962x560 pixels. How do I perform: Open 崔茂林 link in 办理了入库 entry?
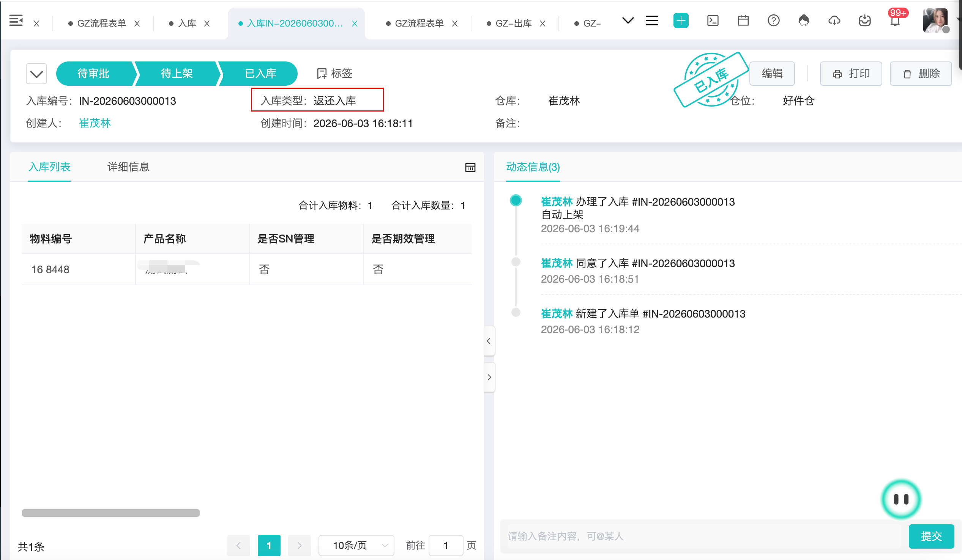557,202
